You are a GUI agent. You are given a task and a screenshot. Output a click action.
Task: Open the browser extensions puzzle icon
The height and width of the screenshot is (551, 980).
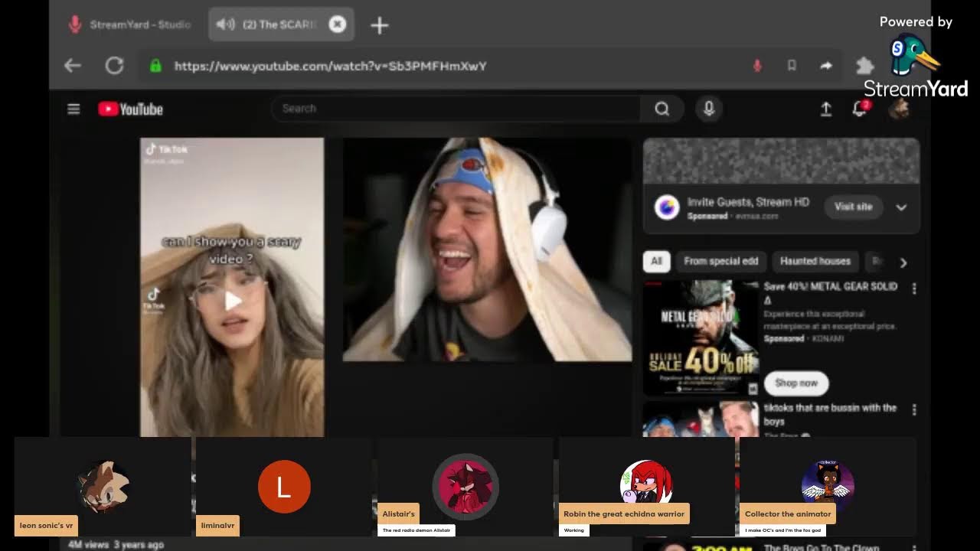[865, 66]
